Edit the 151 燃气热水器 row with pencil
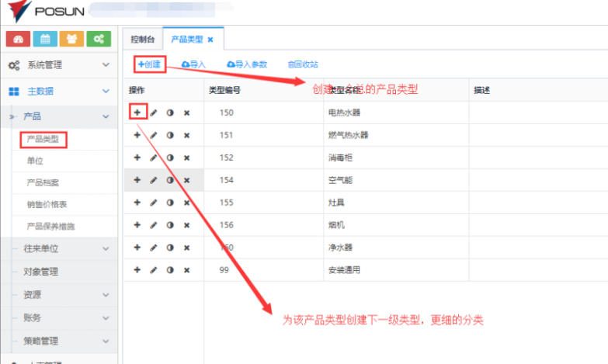 pos(154,135)
